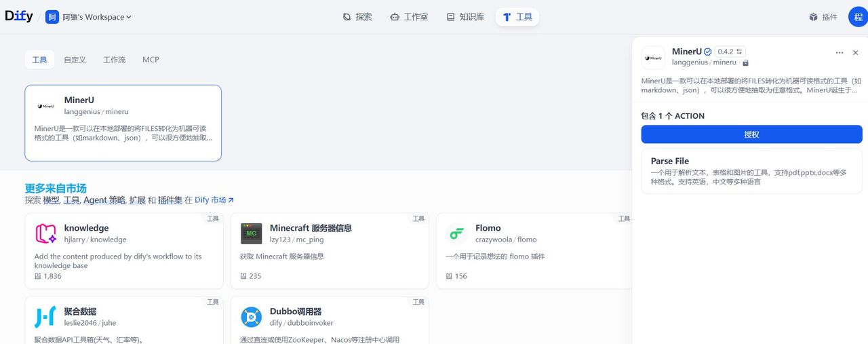The image size is (868, 344).
Task: Click the MinerU logo in detail panel
Action: point(653,58)
